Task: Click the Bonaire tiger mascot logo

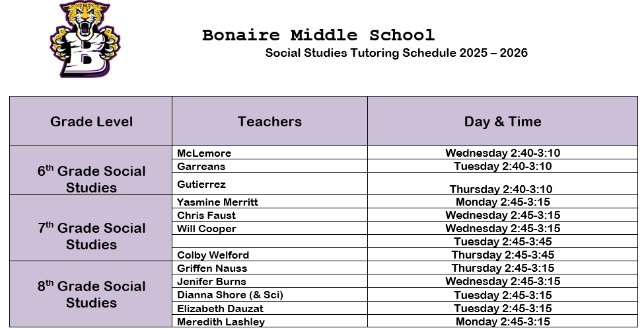Action: coord(85,40)
